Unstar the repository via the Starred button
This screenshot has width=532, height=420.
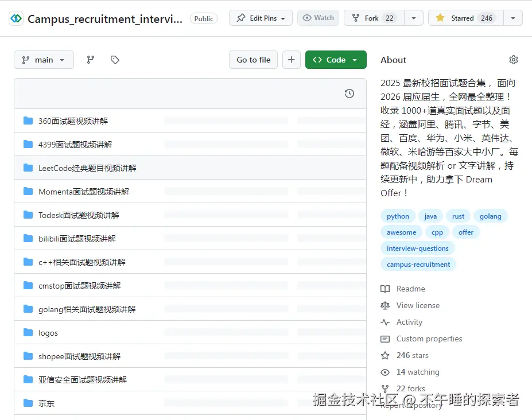pos(465,18)
